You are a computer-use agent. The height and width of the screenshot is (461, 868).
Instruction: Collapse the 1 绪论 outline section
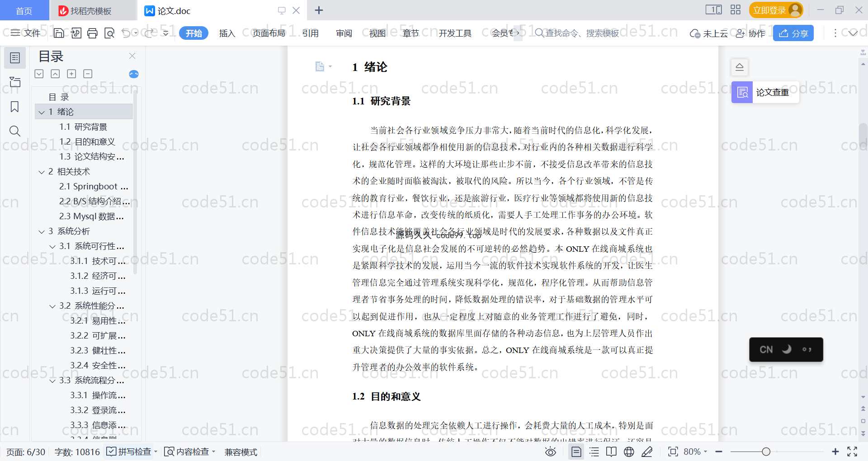42,112
